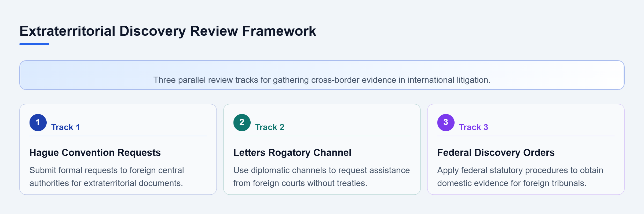Click the "Extraterritorial Discovery Review Framework" page title
Screen dimensions: 644x214
click(x=168, y=31)
